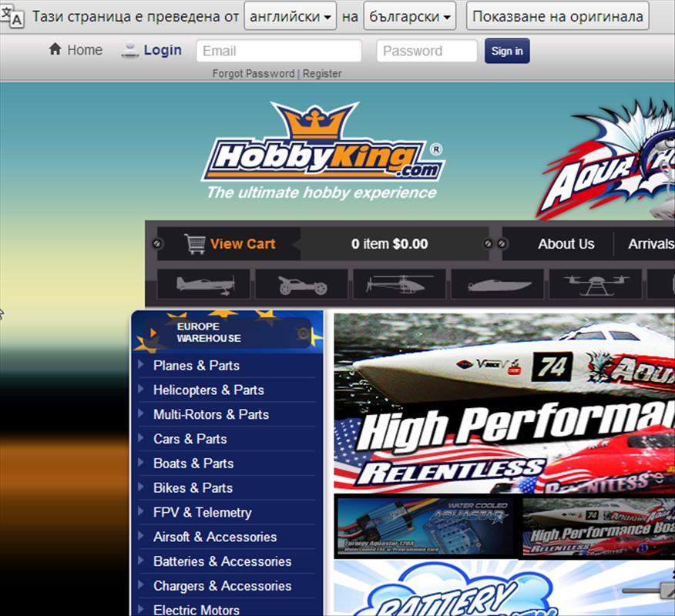Select the Water Cooled Aquastar banner thumbnail
Screen dimensions: 675x616
coord(424,527)
